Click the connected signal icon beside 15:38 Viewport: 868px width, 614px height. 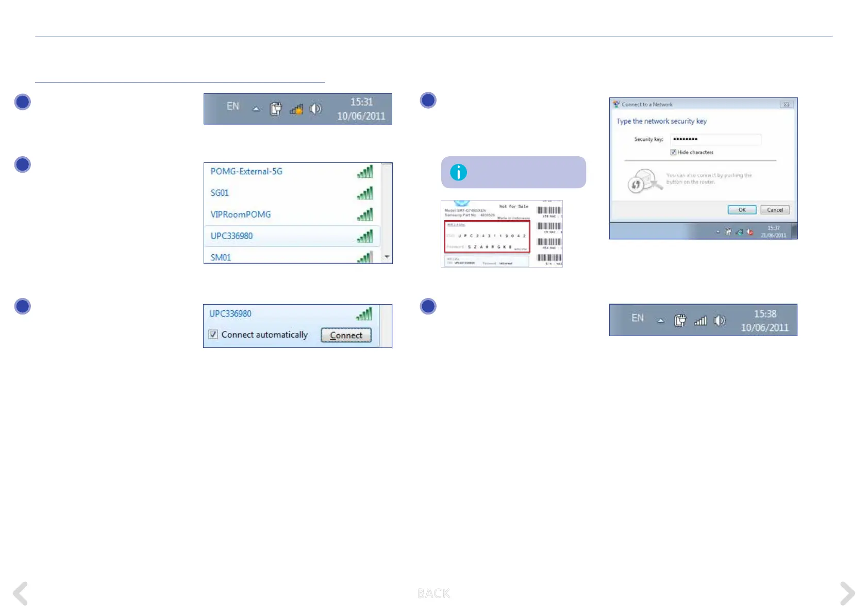pos(700,321)
